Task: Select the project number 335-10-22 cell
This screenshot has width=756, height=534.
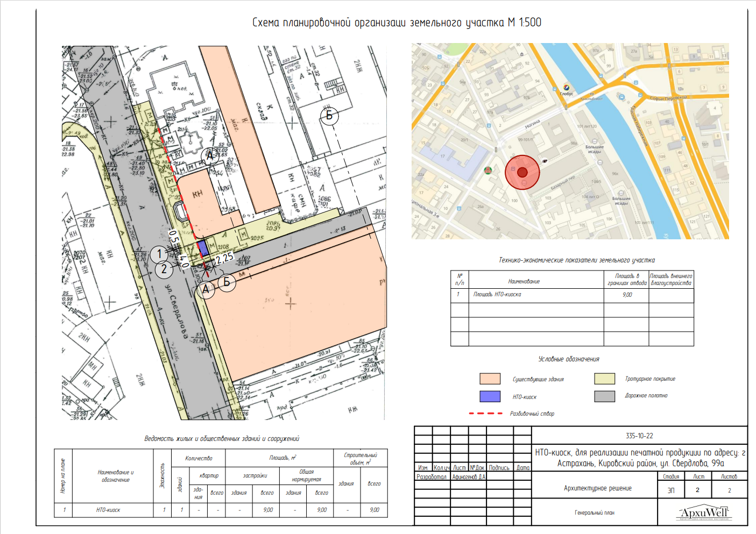Action: 639,436
